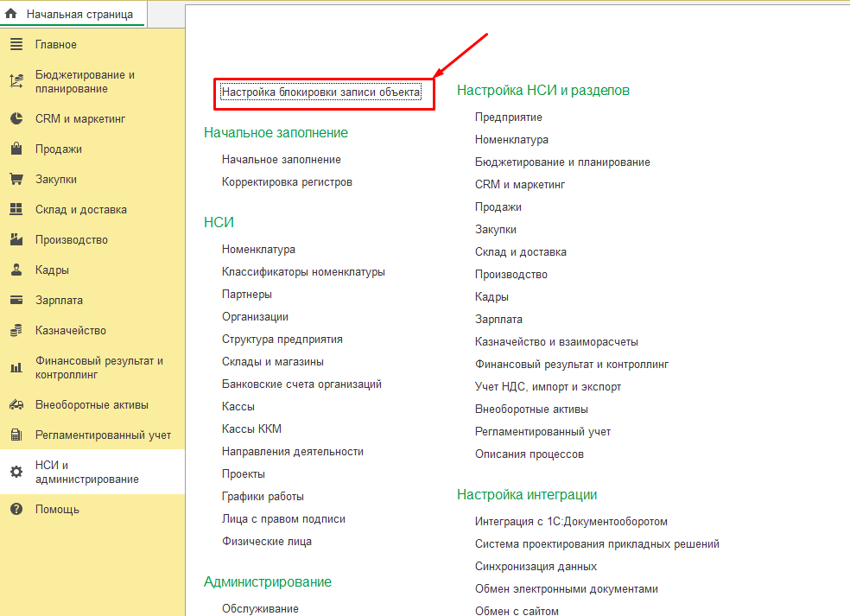Click the Регламентированный учет calculator icon

click(16, 435)
